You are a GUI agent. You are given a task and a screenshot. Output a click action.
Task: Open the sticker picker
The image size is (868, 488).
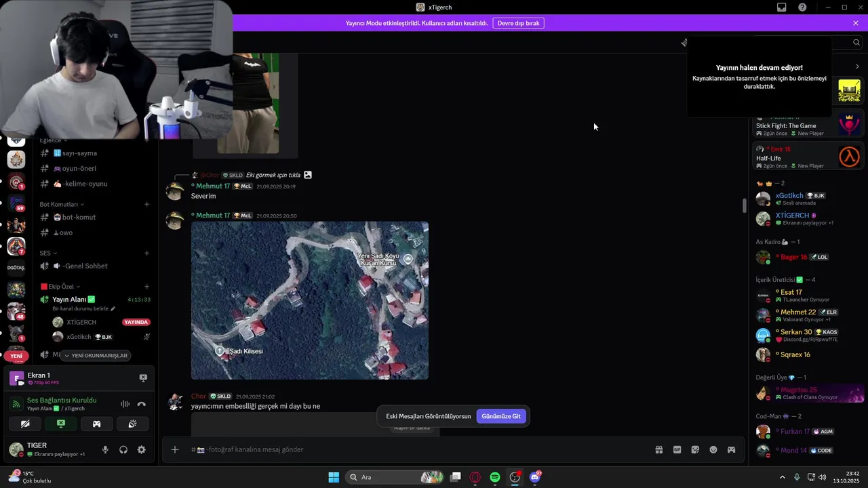pyautogui.click(x=695, y=449)
